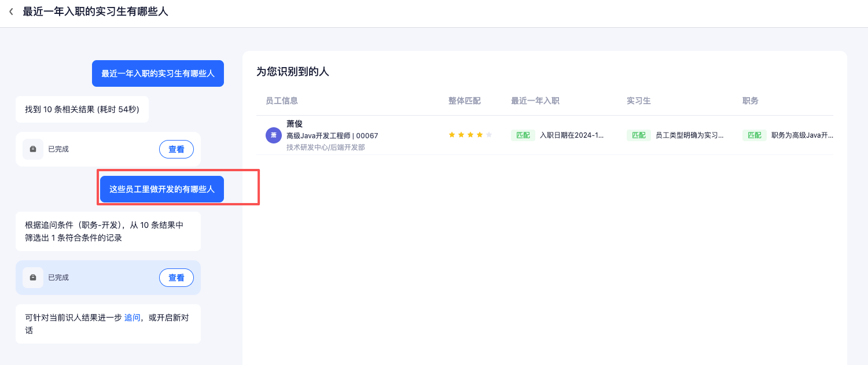Click the icon in the first 已完成 card

33,149
